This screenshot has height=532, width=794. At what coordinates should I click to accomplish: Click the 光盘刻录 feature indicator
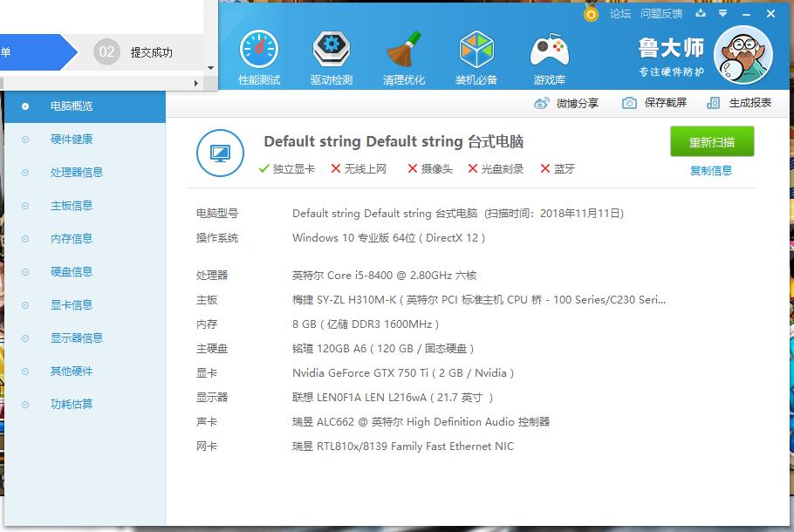(496, 168)
